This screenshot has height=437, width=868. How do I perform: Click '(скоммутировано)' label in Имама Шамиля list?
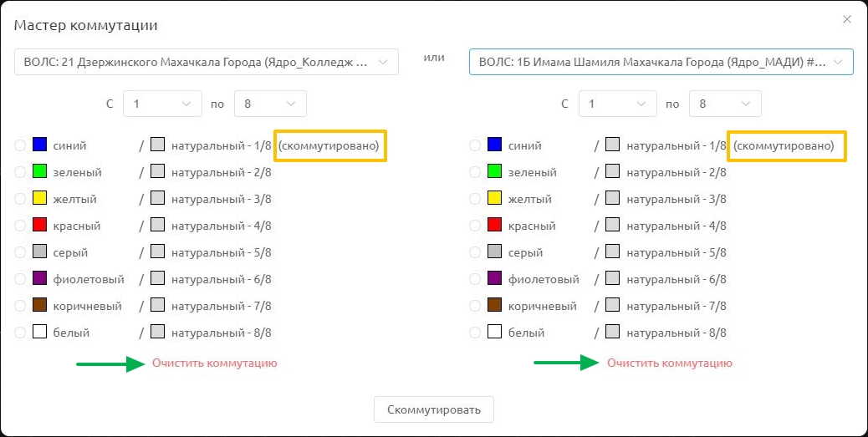(784, 146)
